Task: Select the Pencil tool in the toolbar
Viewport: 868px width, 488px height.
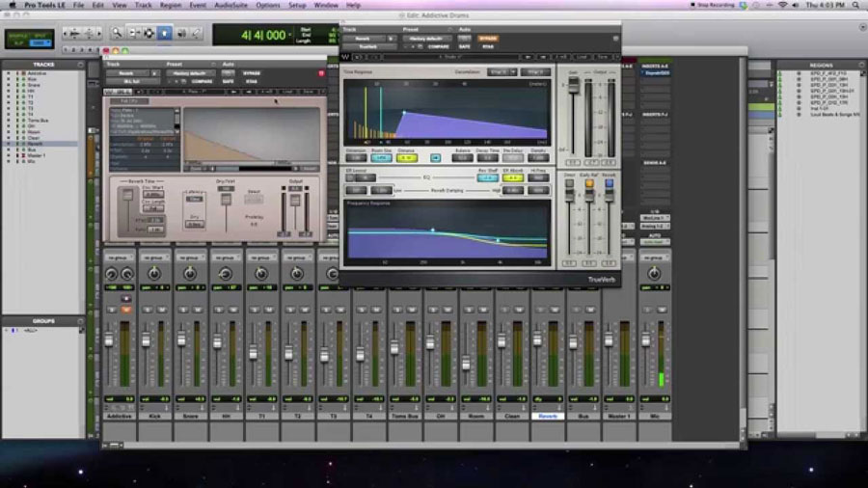Action: coord(196,33)
